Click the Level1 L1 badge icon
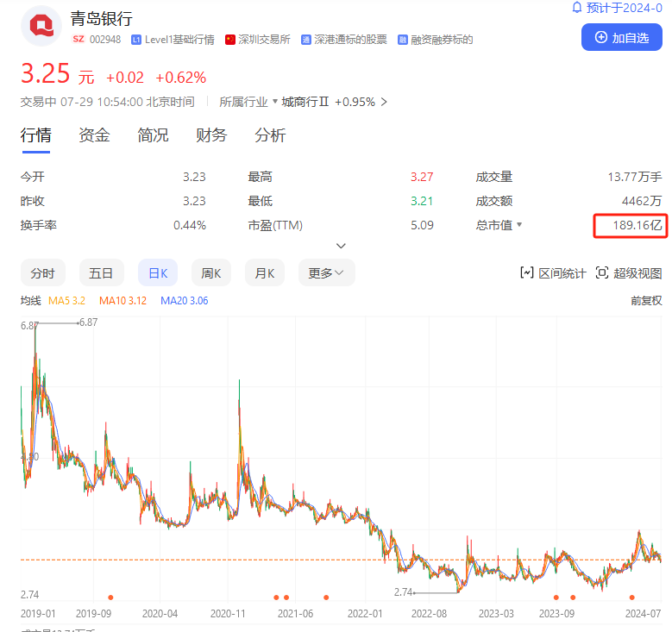 coord(135,40)
